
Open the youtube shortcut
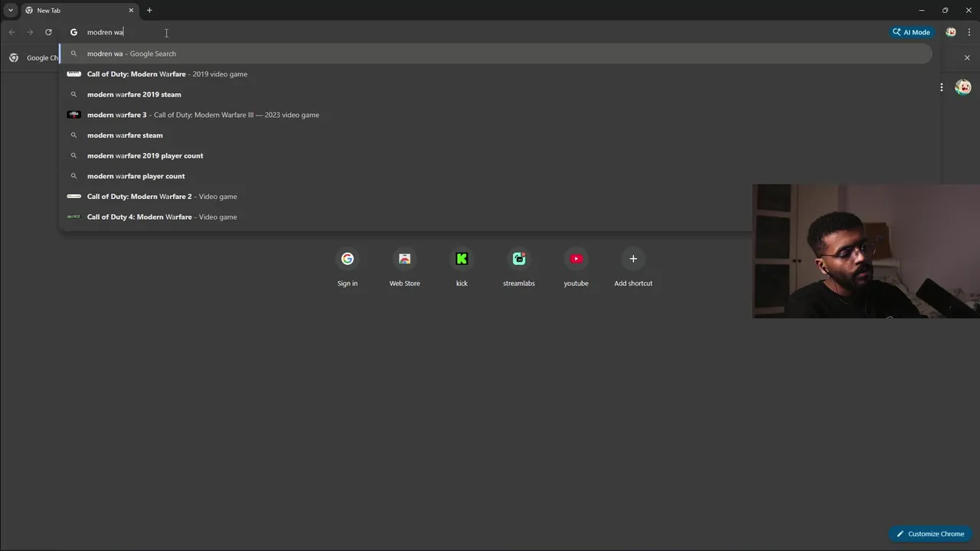click(577, 267)
